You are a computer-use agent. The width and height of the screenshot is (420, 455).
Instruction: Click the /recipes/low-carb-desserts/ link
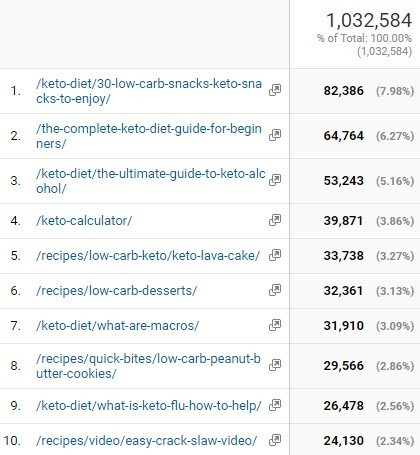click(117, 291)
